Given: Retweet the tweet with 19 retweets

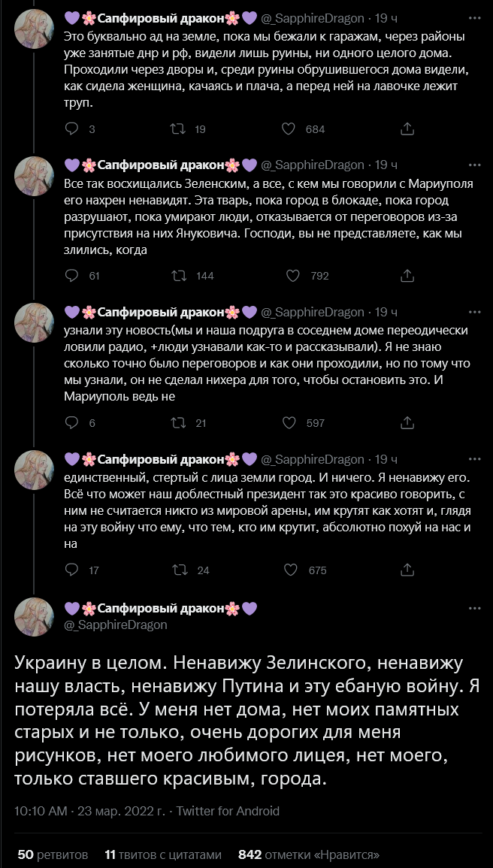Looking at the screenshot, I should (x=179, y=129).
